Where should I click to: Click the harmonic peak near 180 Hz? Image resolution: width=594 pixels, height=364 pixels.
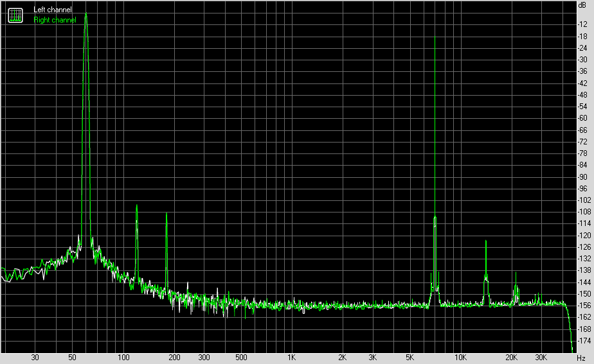pos(166,214)
